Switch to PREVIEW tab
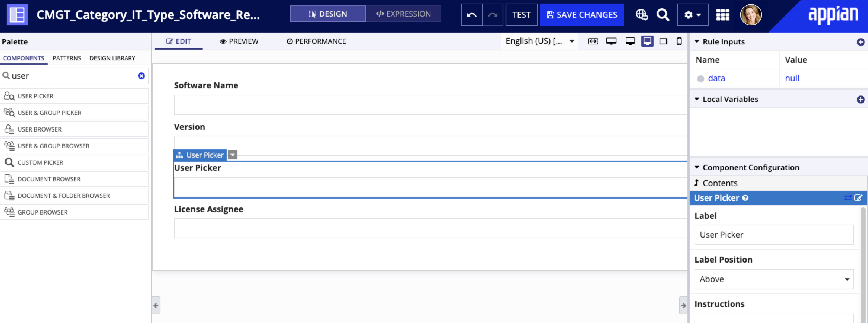 240,41
